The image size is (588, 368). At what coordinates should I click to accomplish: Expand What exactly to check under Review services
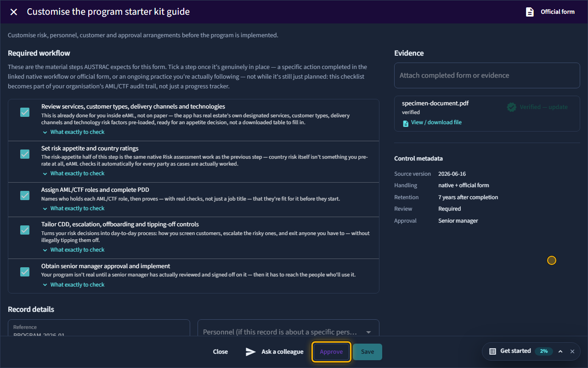pos(73,132)
